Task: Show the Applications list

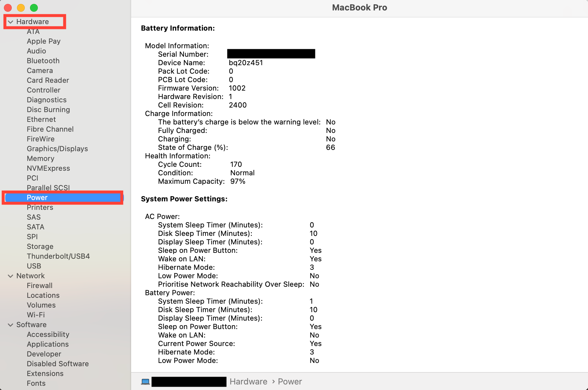Action: tap(48, 344)
